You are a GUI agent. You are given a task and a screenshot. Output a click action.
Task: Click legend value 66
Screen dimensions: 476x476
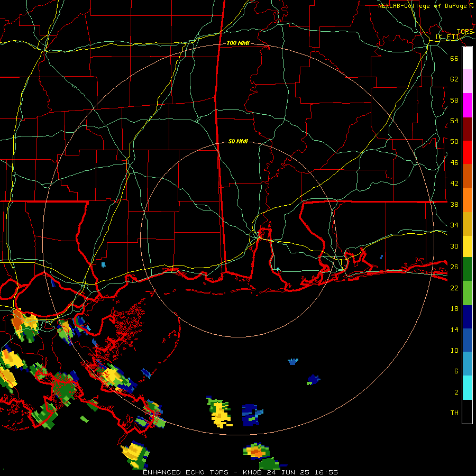(x=454, y=58)
